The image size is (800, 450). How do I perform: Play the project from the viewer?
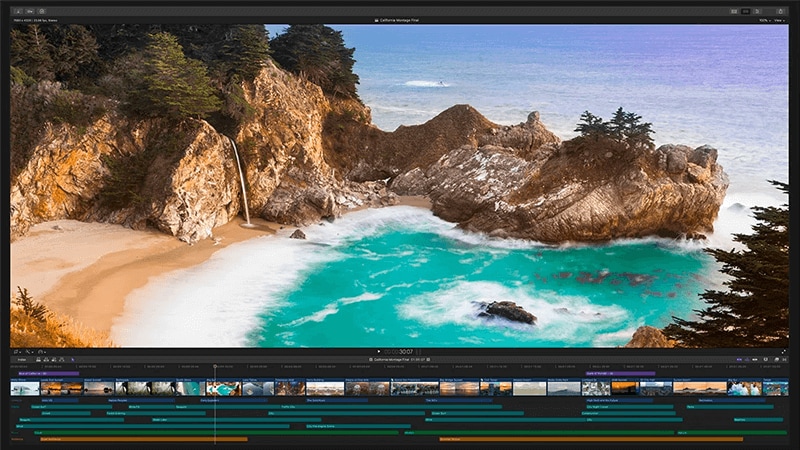click(379, 352)
